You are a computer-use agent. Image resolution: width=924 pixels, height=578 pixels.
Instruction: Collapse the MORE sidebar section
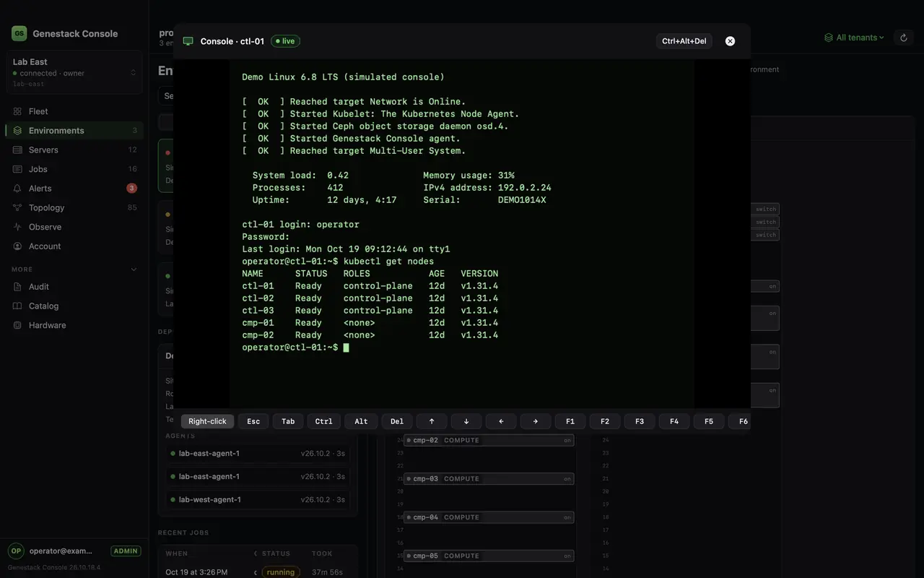(x=74, y=269)
